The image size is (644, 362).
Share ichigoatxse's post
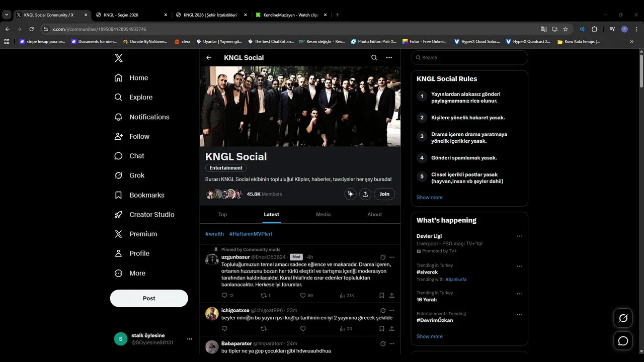click(392, 329)
